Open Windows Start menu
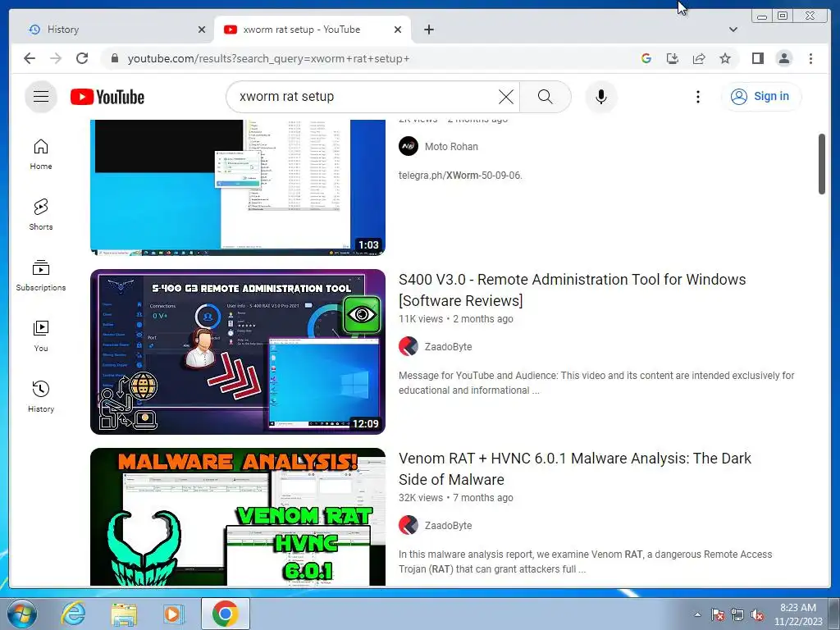This screenshot has height=630, width=840. click(21, 614)
